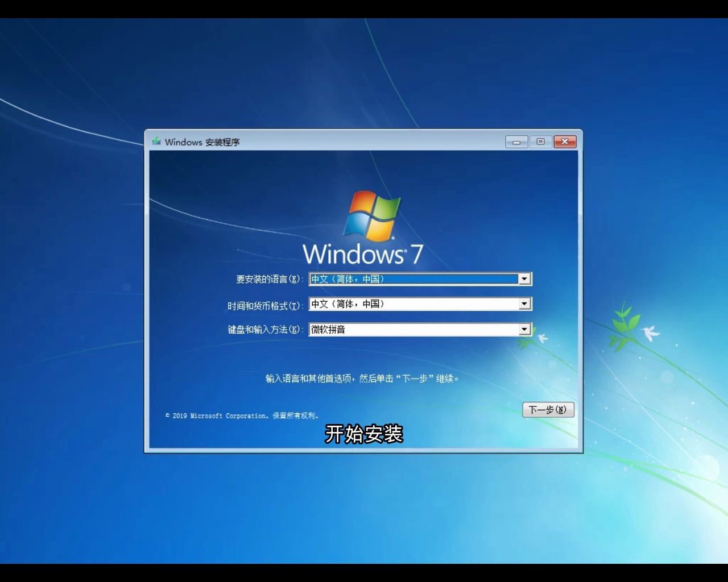Click the 下一步(N) button
728x582 pixels.
click(x=548, y=410)
